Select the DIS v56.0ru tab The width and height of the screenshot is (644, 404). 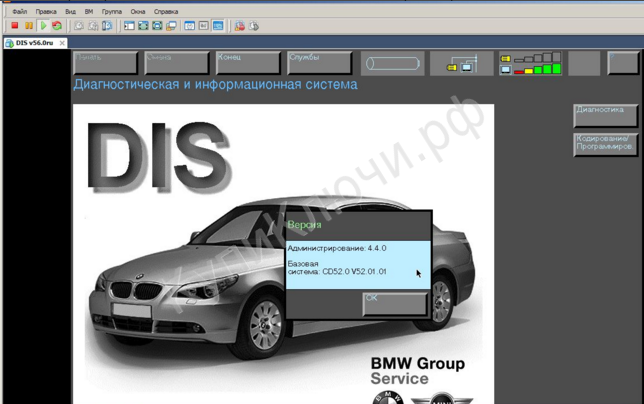point(34,43)
